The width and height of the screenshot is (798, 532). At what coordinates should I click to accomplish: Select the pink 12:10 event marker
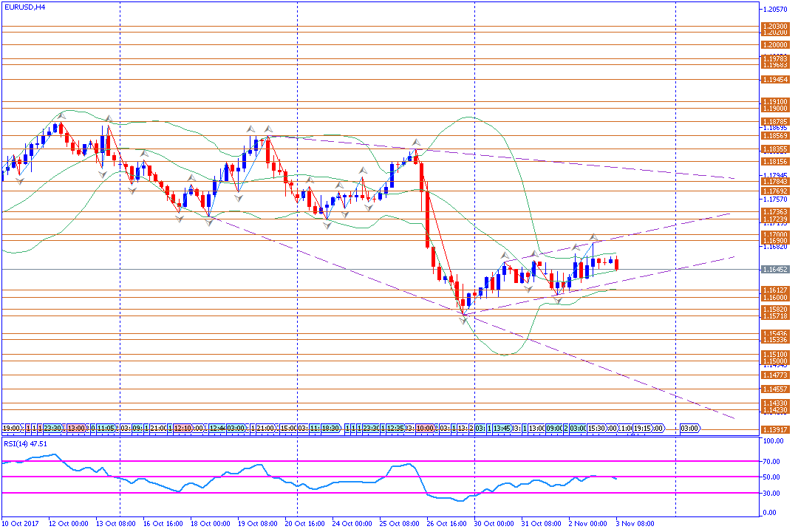click(183, 428)
